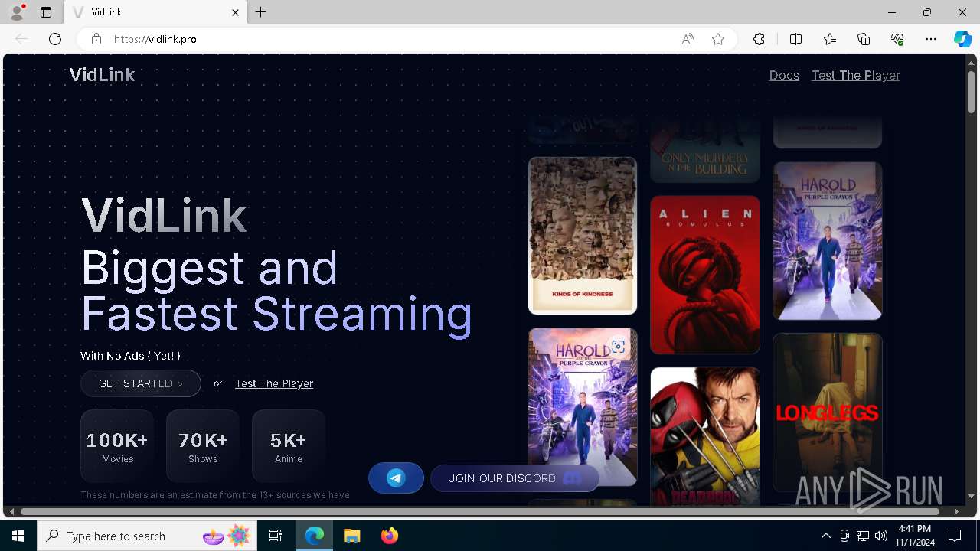980x551 pixels.
Task: Open Browser essentials icon
Action: 897,39
